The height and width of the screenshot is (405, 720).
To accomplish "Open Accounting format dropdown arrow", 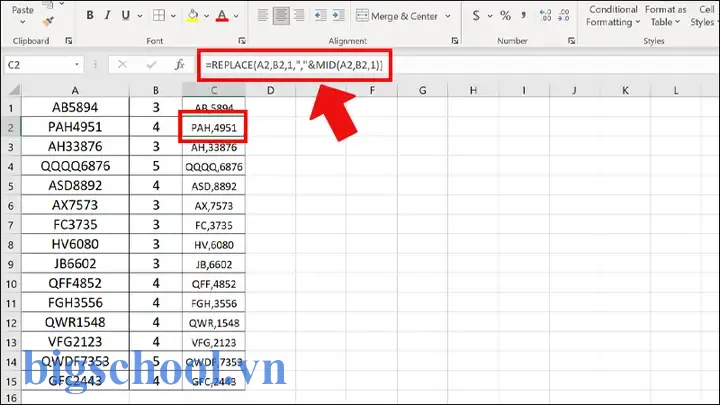I will click(490, 16).
